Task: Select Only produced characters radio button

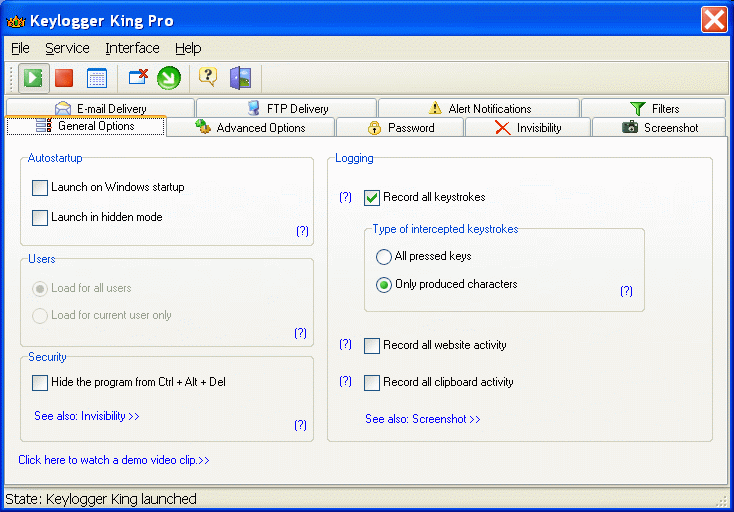Action: click(x=383, y=285)
